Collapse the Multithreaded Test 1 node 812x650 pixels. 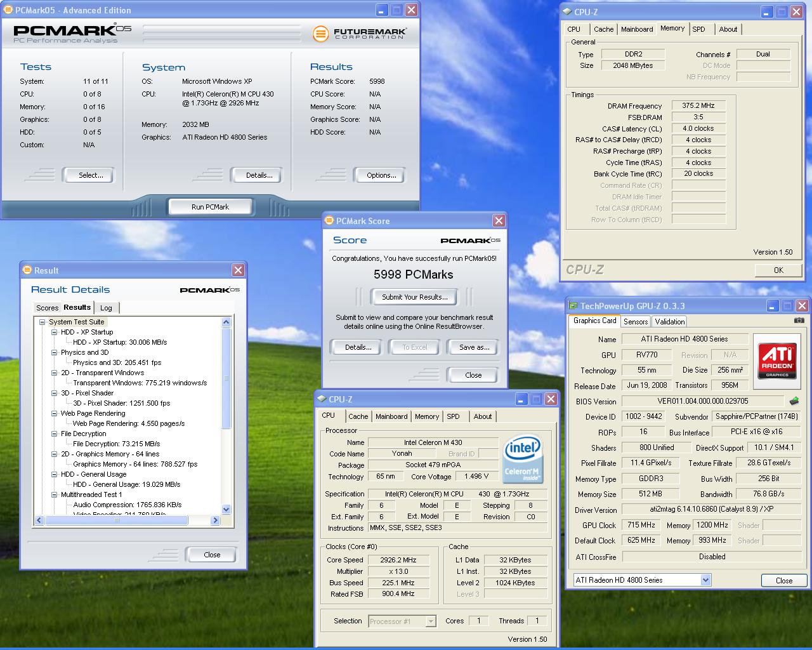click(x=55, y=494)
